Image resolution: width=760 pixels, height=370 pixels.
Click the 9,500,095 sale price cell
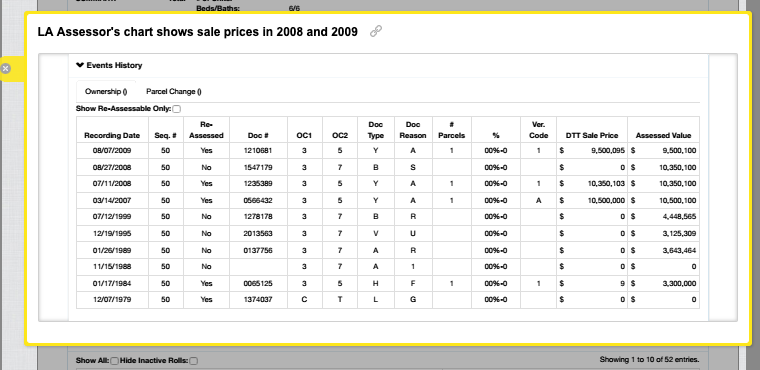(x=592, y=151)
